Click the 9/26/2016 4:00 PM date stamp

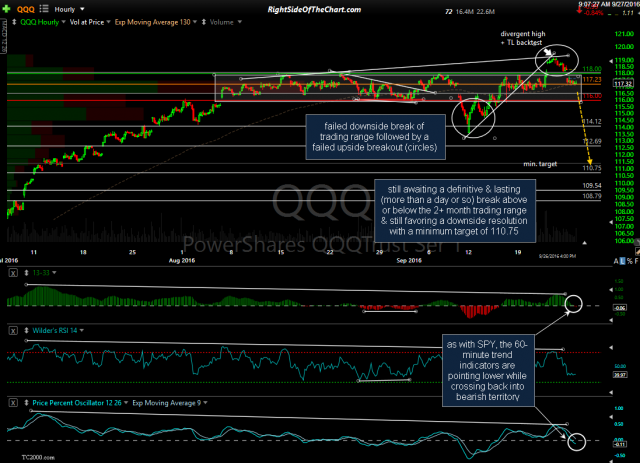point(557,256)
